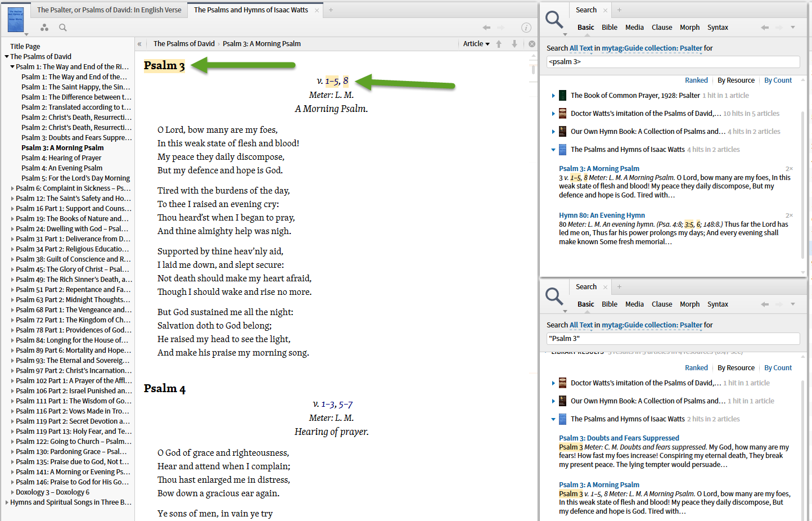This screenshot has width=812, height=521.
Task: Open the Article navigation dropdown
Action: pos(476,44)
